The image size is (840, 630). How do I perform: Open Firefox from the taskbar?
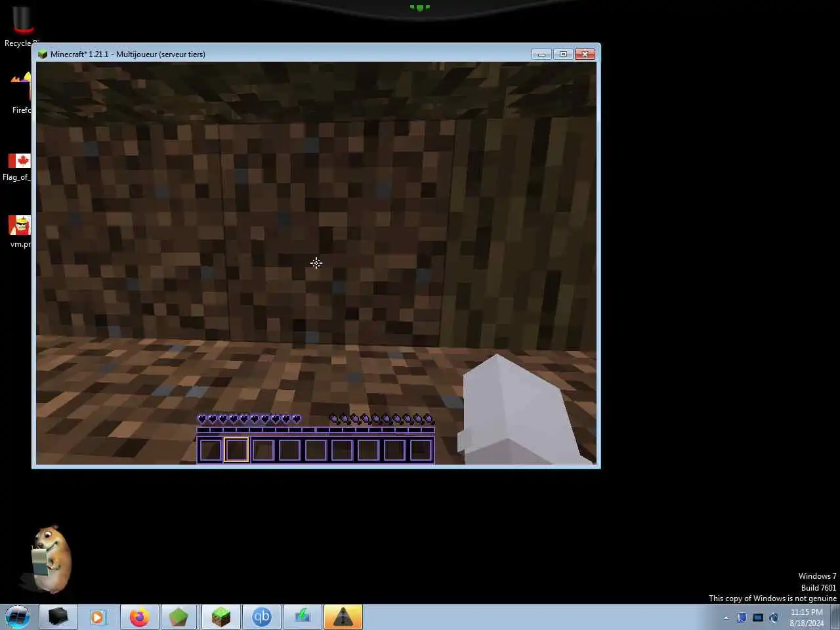click(139, 617)
